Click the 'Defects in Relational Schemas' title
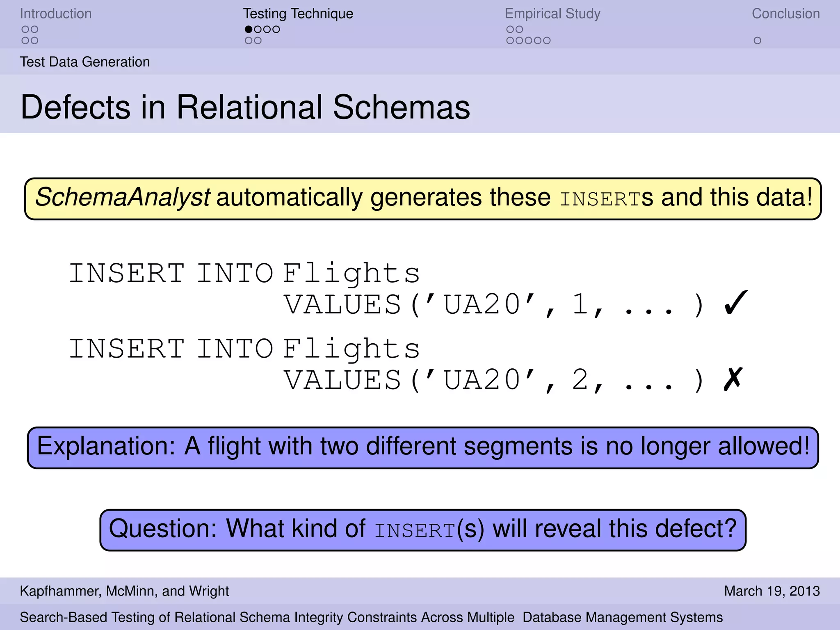Image resolution: width=840 pixels, height=630 pixels. click(245, 107)
